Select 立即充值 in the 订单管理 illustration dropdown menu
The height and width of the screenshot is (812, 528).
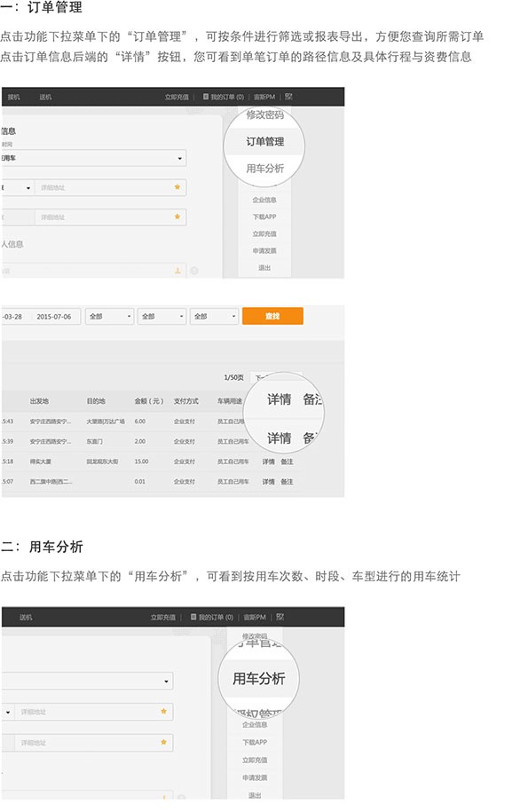pos(264,234)
